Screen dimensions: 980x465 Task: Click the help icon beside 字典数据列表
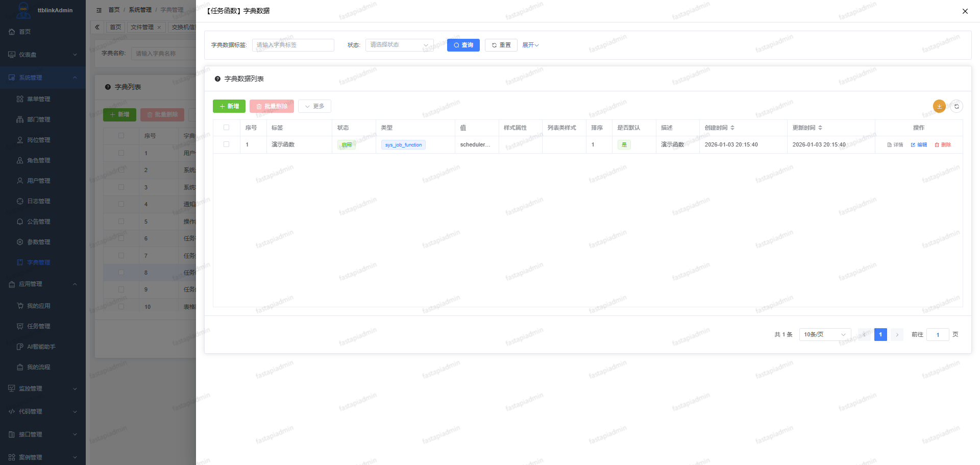(x=217, y=79)
